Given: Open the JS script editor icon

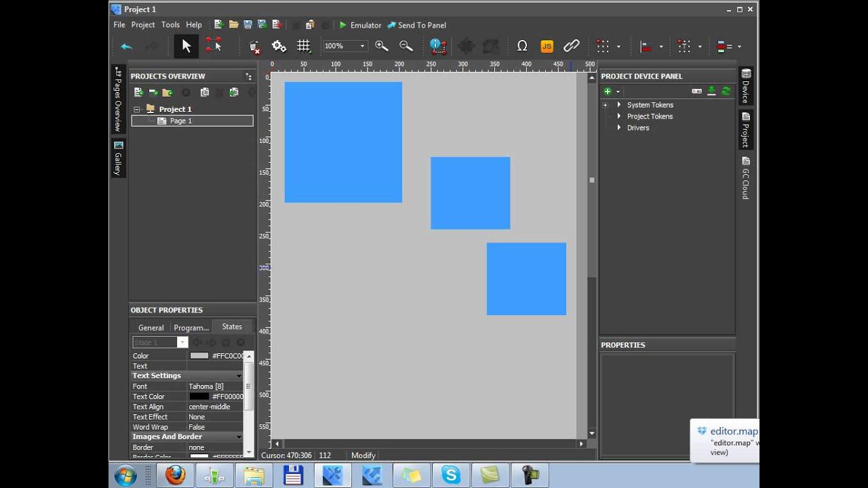Looking at the screenshot, I should [547, 46].
